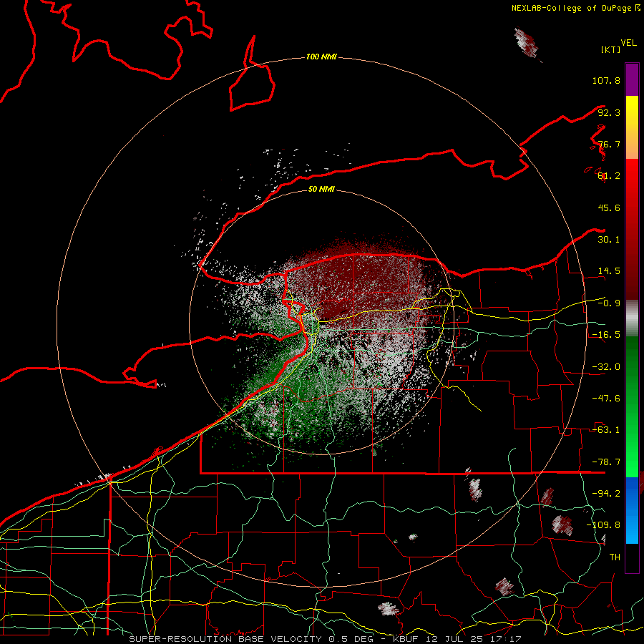Select the 107.8 value on velocity scale
The width and height of the screenshot is (644, 644).
click(x=606, y=80)
